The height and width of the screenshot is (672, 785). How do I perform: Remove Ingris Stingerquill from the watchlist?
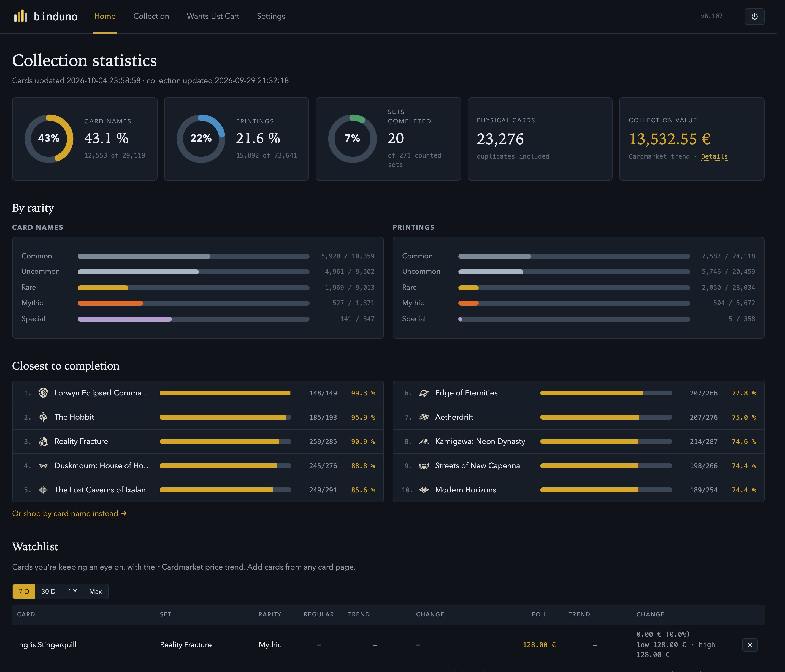pyautogui.click(x=749, y=645)
